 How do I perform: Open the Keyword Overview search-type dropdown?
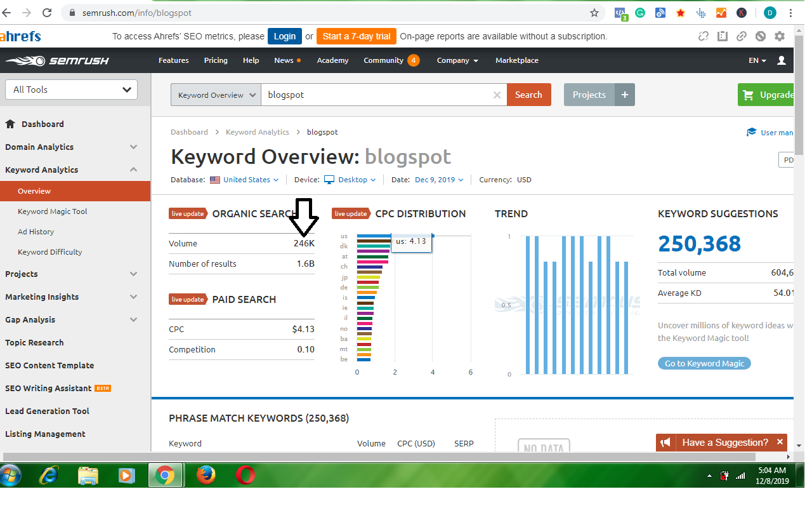click(x=216, y=95)
